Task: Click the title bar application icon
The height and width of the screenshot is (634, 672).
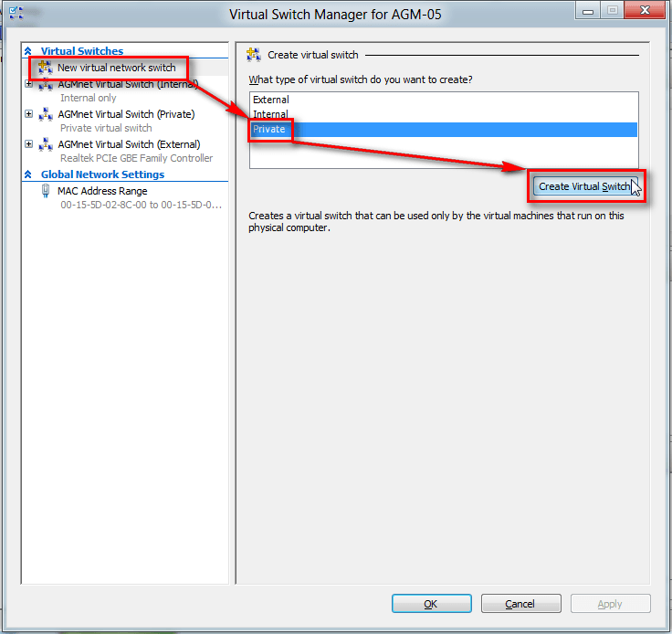Action: [16, 13]
